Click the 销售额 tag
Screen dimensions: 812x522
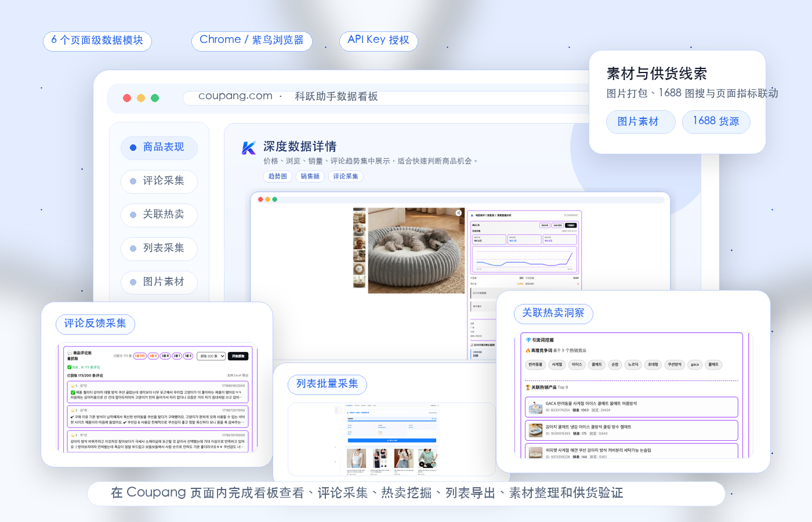[310, 176]
